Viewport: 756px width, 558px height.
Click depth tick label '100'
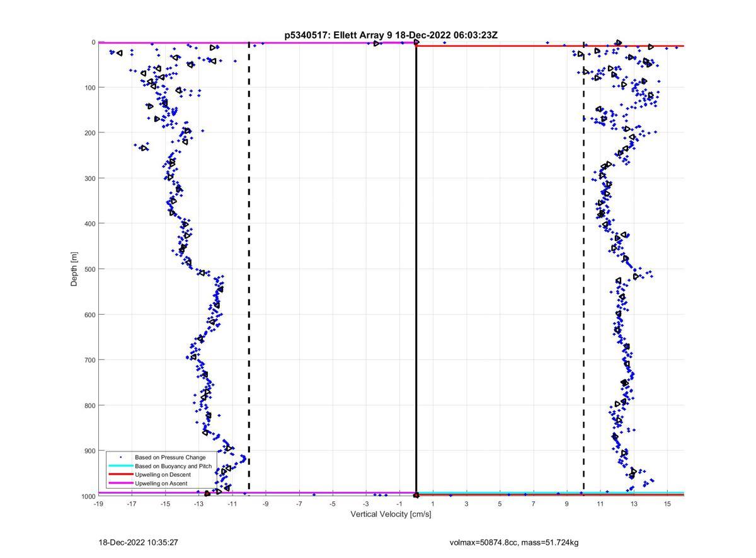tap(89, 88)
